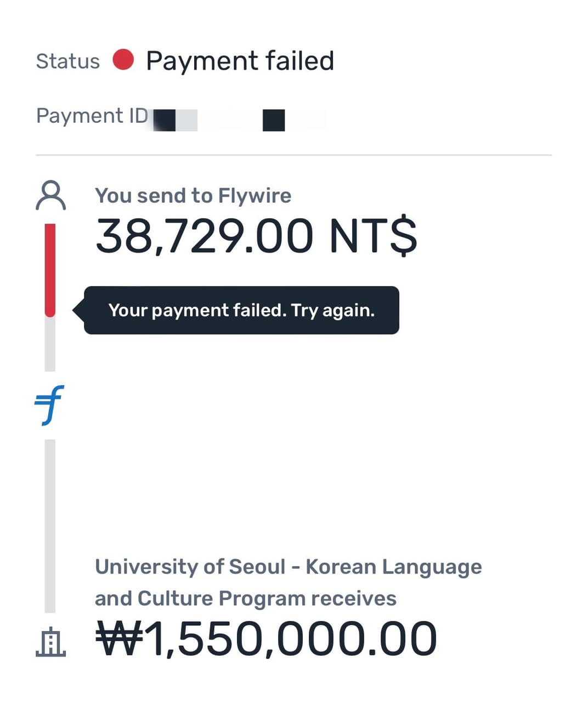Click "Your payment failed. Try again." tooltip
This screenshot has height=702, width=588.
(241, 310)
